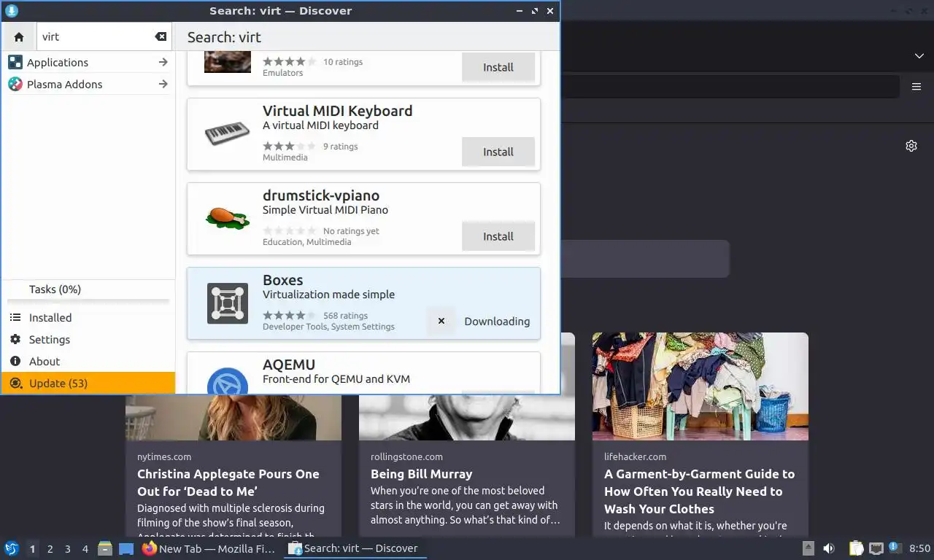Open the Boxes app details title

282,280
